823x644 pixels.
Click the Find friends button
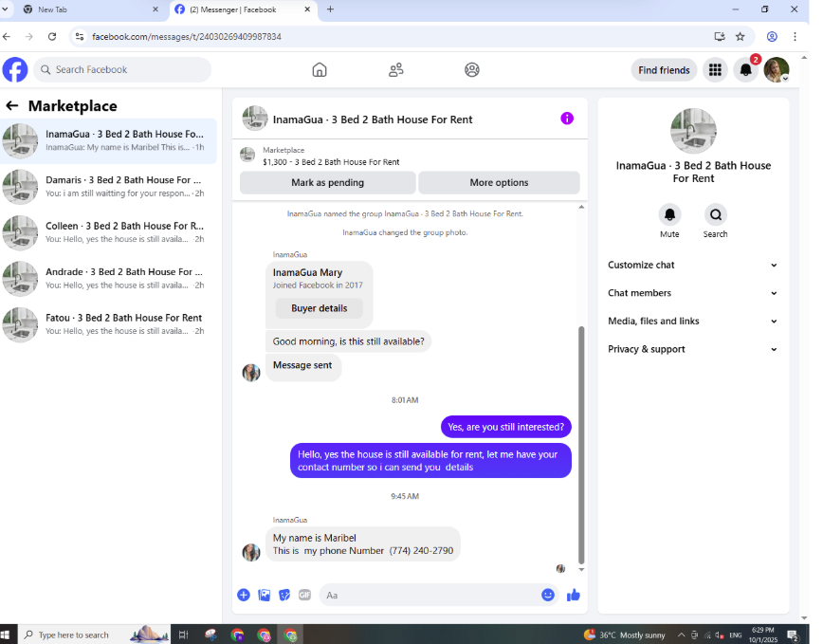[x=664, y=70]
